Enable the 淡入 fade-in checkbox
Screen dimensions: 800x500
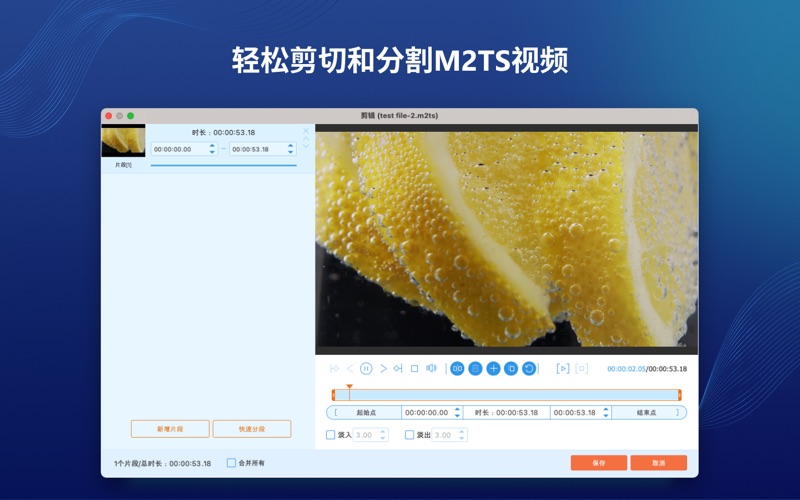331,435
